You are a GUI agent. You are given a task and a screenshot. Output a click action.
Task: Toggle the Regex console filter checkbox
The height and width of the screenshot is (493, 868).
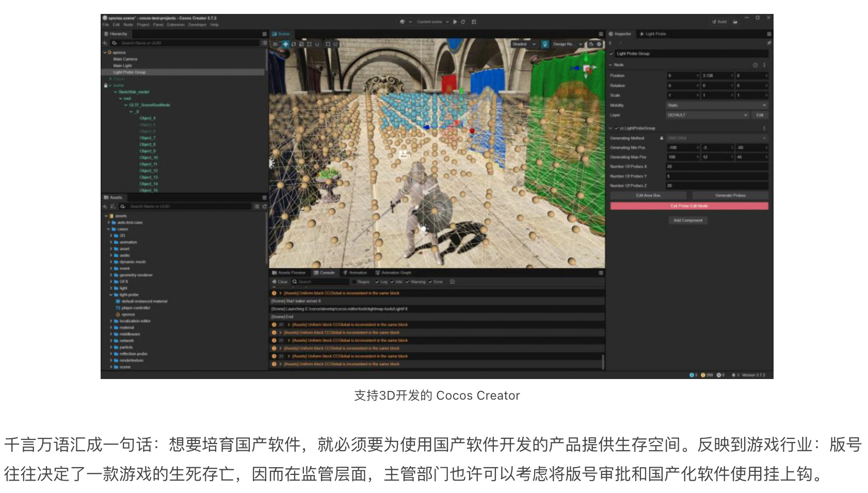[x=355, y=282]
